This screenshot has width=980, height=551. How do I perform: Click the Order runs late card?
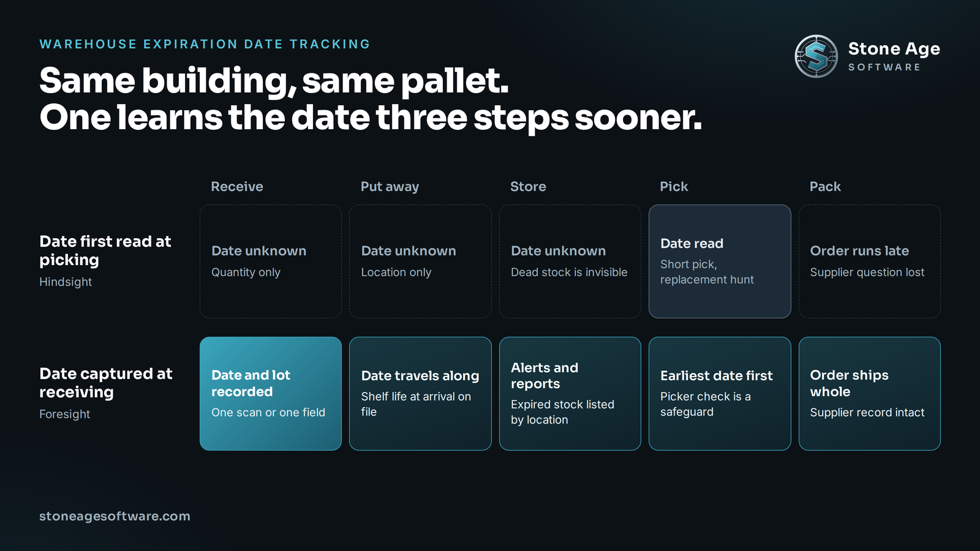(870, 261)
